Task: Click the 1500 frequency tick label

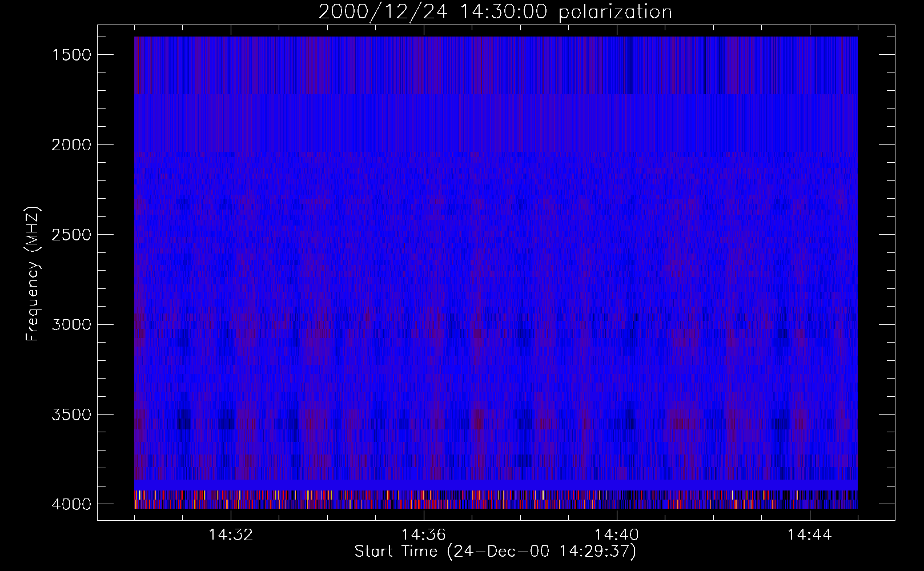Action: click(x=71, y=55)
